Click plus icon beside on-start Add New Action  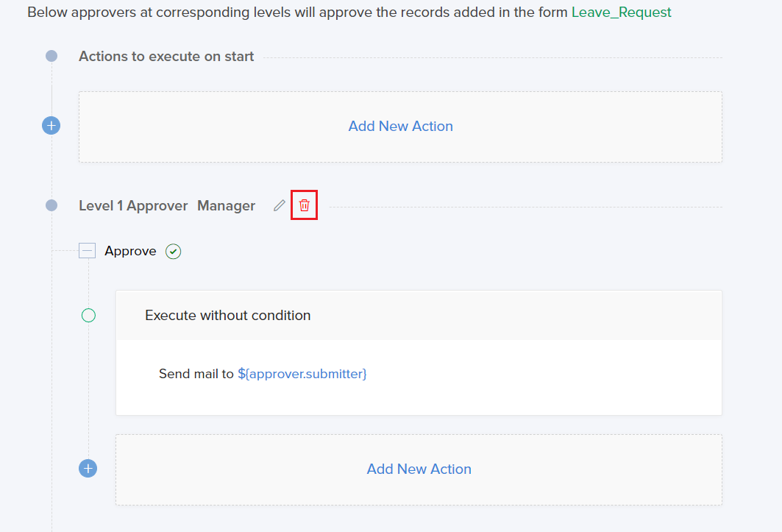[51, 126]
